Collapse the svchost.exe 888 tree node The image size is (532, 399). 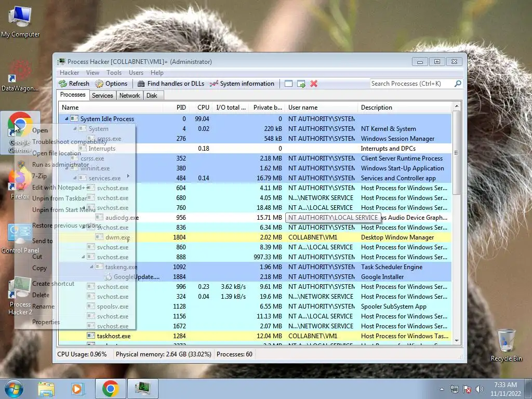coord(83,257)
